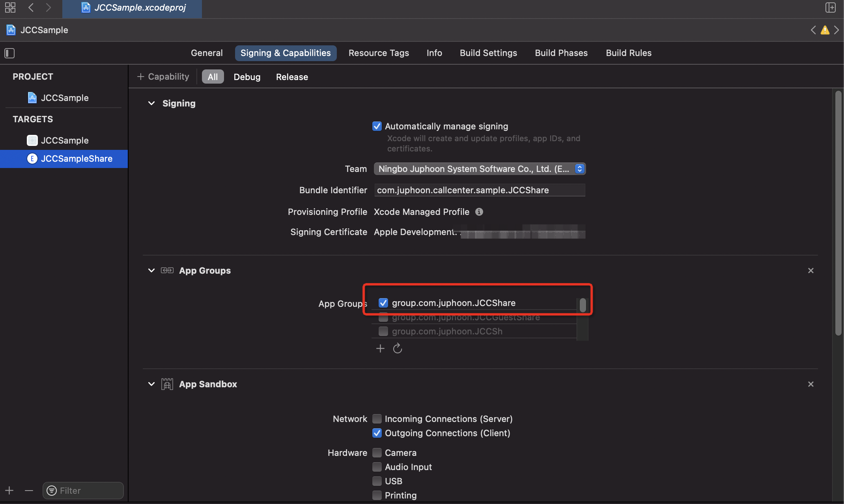
Task: Toggle Automatically manage signing checkbox
Action: point(377,126)
